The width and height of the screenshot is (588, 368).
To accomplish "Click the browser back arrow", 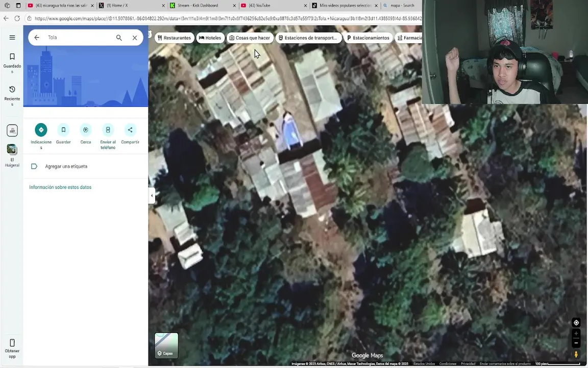I will click(6, 18).
